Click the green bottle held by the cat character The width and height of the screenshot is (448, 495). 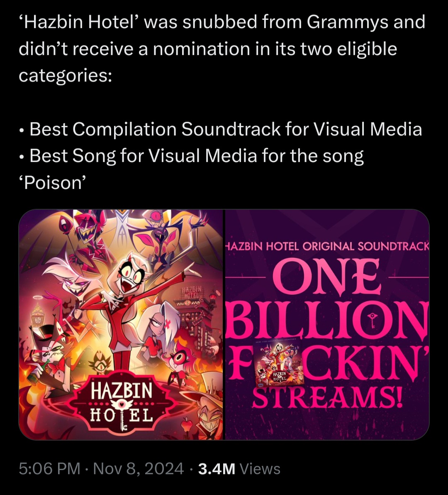click(x=38, y=373)
